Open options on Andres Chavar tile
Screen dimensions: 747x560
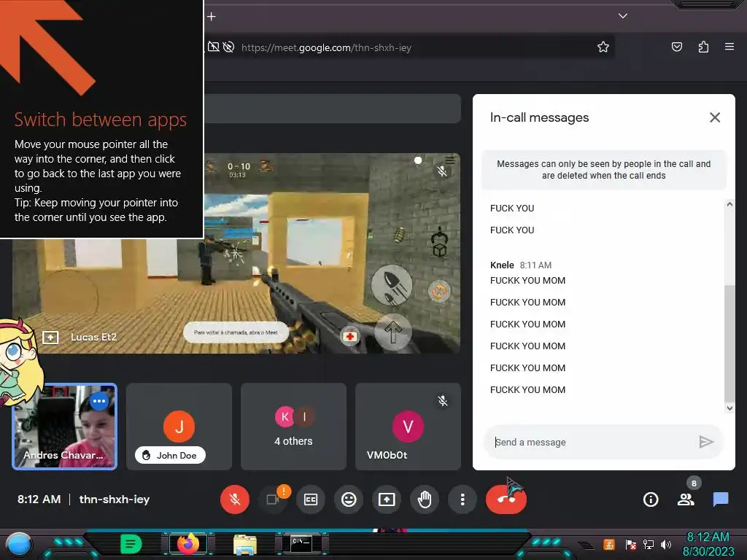99,401
